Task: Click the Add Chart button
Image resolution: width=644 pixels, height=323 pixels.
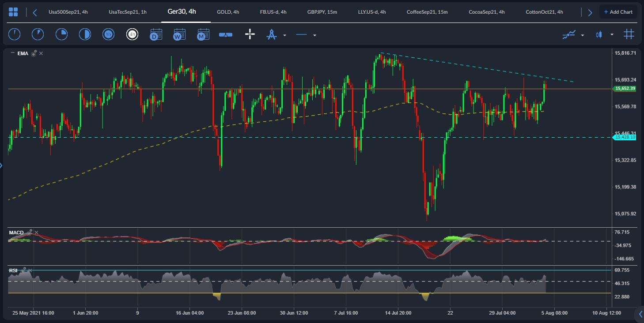Action: (618, 12)
